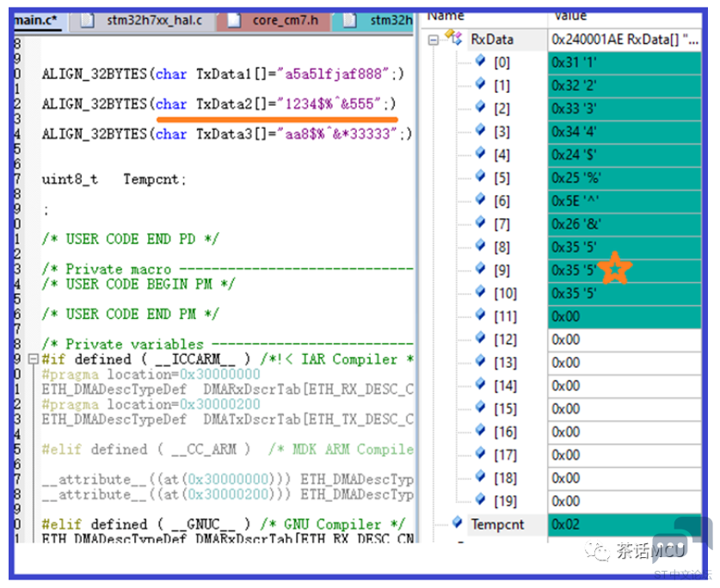Screen dimensions: 720x588
Task: Click the diamond icon for RxData [13]
Action: pyautogui.click(x=480, y=360)
